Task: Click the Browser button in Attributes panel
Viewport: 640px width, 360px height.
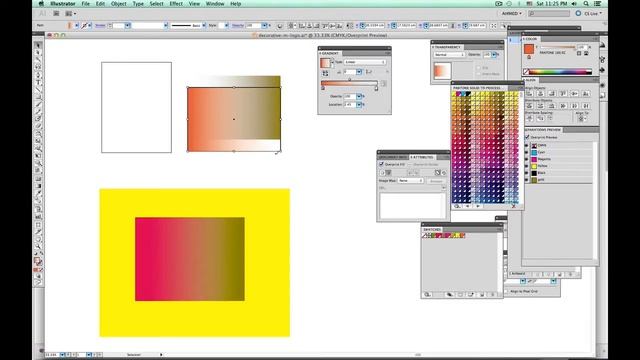Action: click(x=436, y=180)
